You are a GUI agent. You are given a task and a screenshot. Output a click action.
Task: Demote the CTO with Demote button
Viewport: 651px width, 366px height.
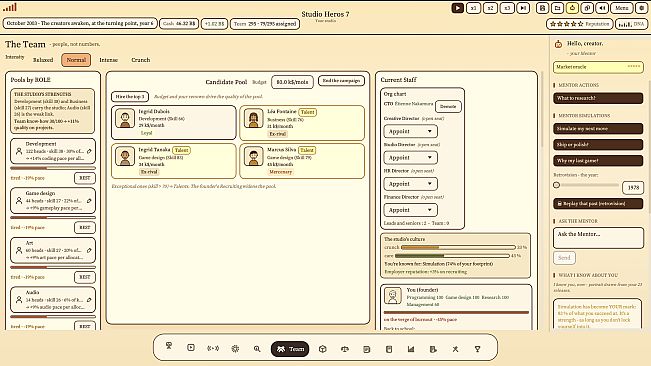[448, 106]
